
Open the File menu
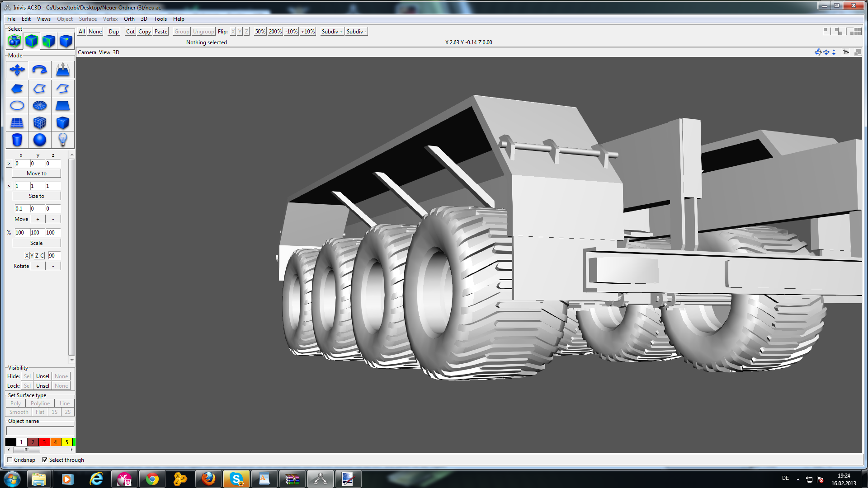[x=11, y=19]
